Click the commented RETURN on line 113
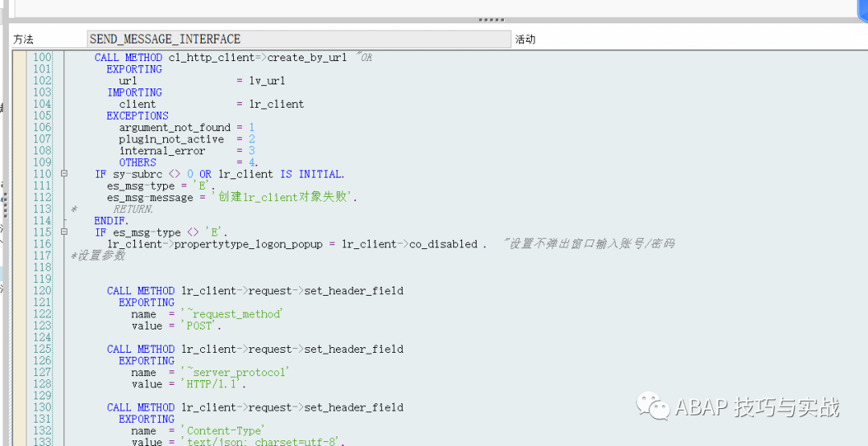The image size is (868, 446). click(133, 209)
